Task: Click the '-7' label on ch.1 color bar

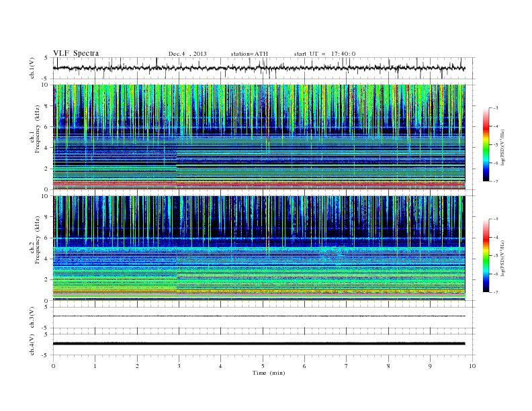Action: point(495,181)
